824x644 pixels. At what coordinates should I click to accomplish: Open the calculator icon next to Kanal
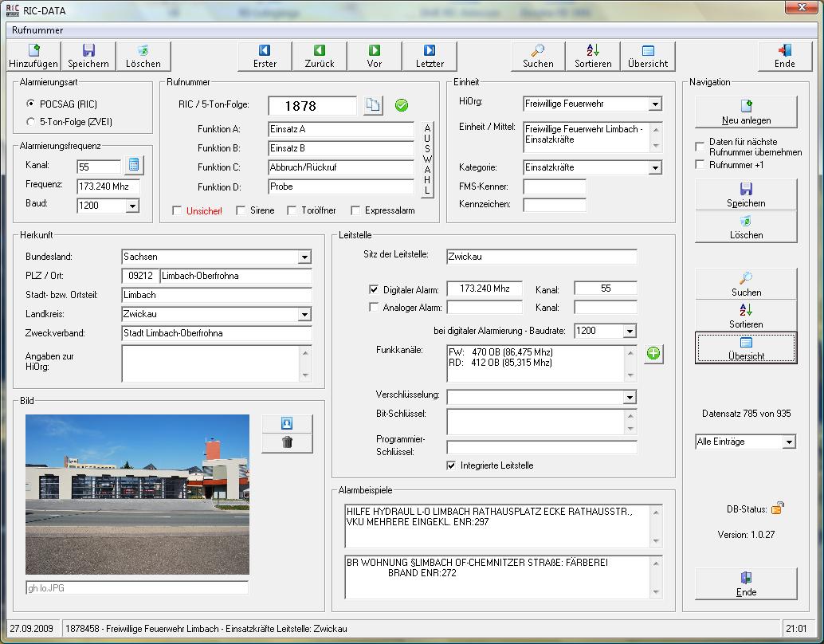134,165
